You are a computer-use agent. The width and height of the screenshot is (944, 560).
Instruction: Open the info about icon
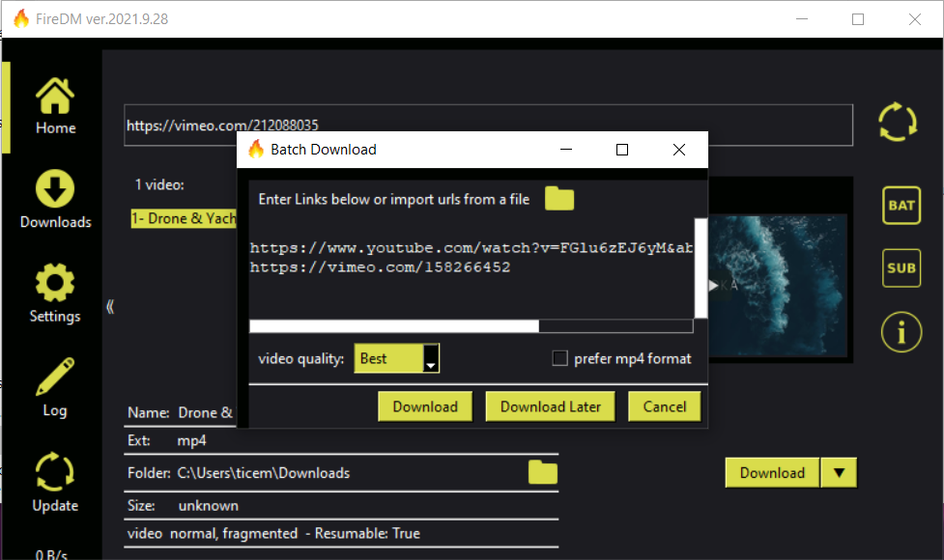tap(901, 332)
